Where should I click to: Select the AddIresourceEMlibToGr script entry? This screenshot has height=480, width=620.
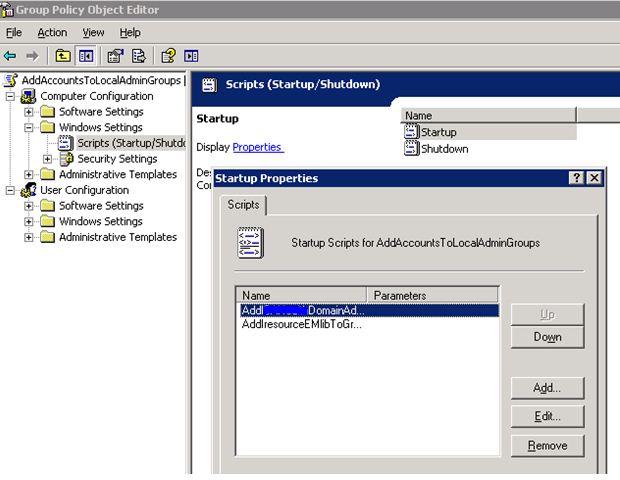tap(301, 325)
